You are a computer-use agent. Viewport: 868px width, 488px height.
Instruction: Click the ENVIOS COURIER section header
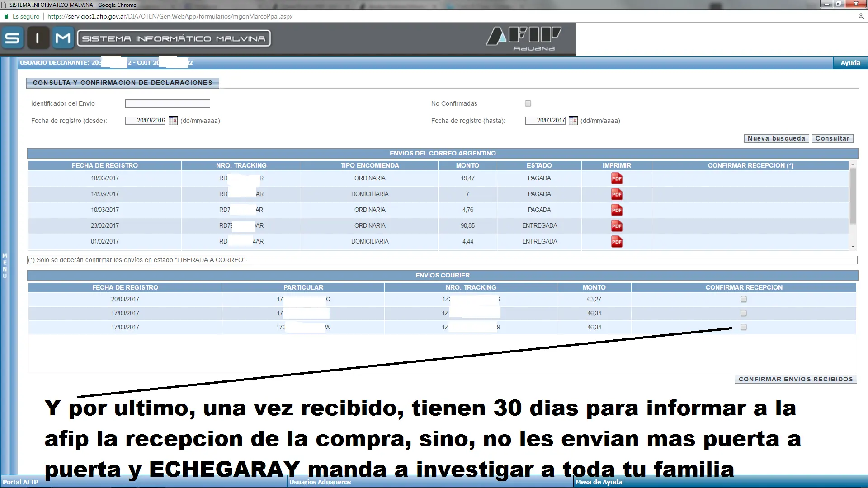click(443, 275)
